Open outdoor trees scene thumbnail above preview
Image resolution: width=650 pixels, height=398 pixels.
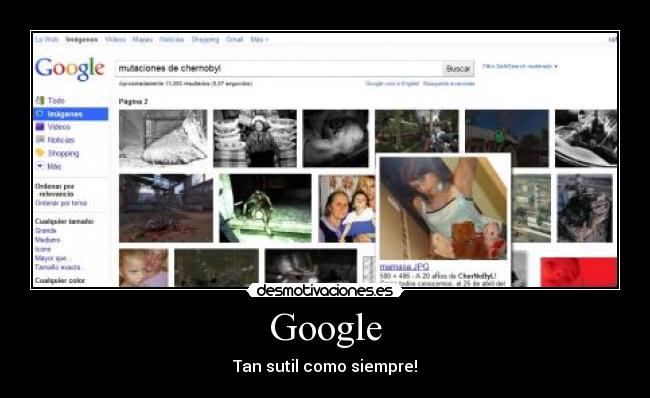point(417,131)
